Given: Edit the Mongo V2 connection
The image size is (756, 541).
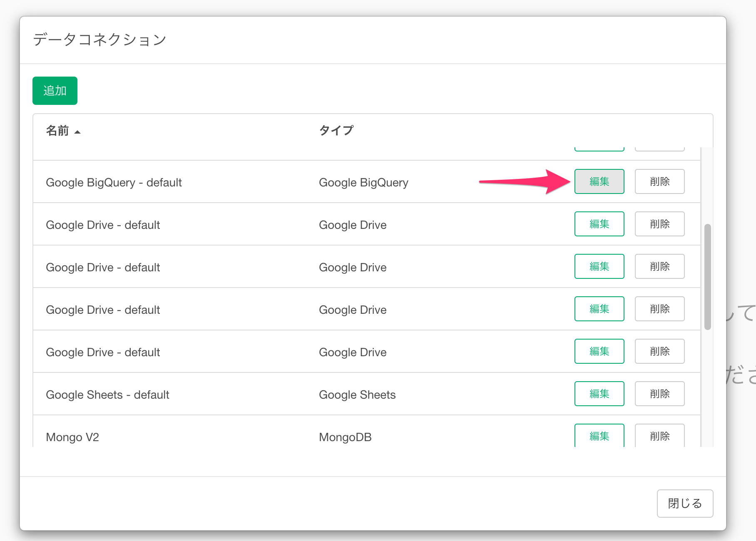Looking at the screenshot, I should pos(599,435).
